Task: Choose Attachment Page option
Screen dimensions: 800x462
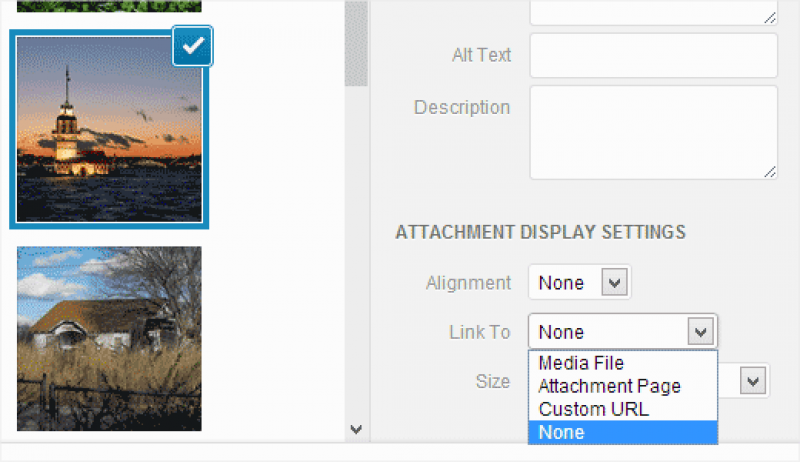Action: 609,386
